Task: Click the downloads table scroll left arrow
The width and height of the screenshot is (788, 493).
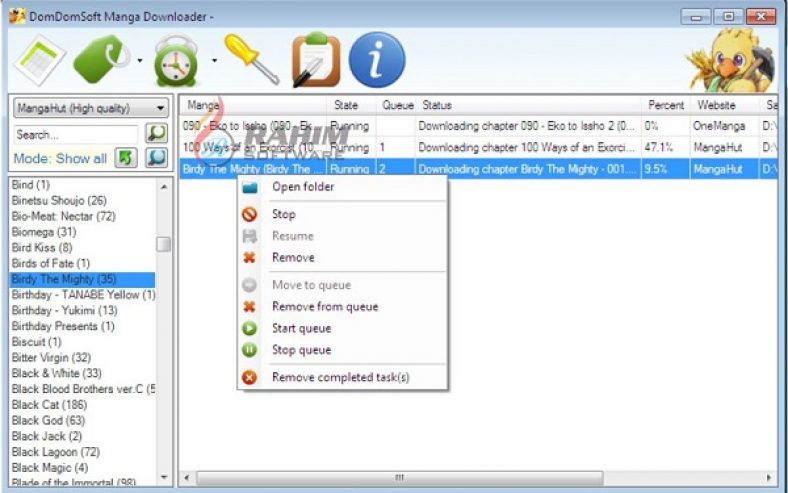Action: click(187, 477)
